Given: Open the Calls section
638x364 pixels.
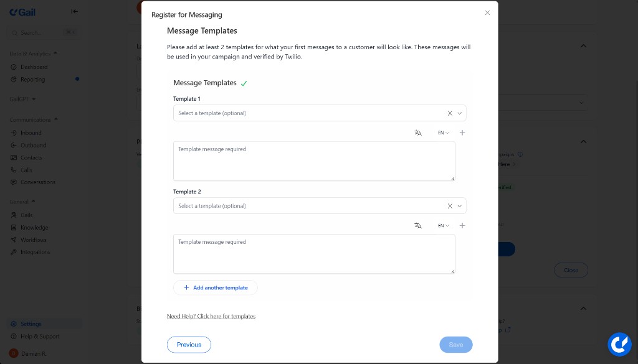Looking at the screenshot, I should click(26, 170).
